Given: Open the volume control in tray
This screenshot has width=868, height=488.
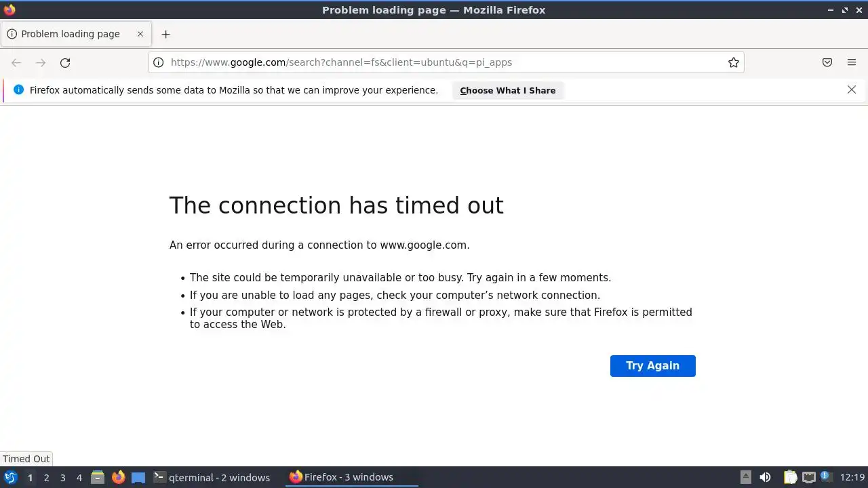Looking at the screenshot, I should pos(765,477).
